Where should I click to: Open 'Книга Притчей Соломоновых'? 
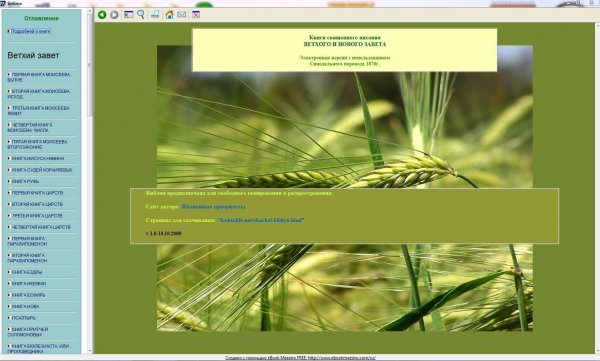[28, 332]
